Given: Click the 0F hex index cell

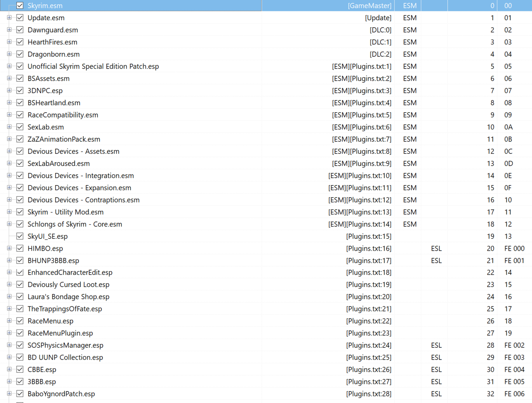Looking at the screenshot, I should pyautogui.click(x=508, y=188).
